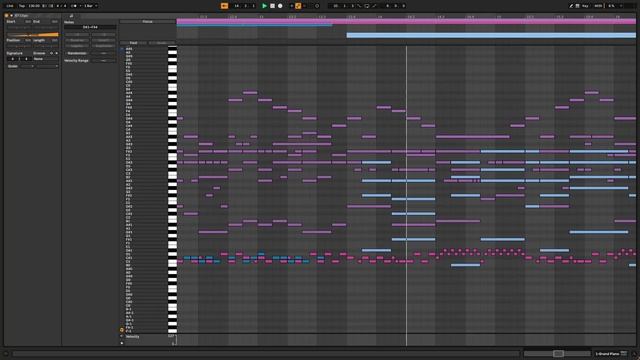Open the Groove None dropdown
Screen dimensions: 640x360
pyautogui.click(x=46, y=59)
